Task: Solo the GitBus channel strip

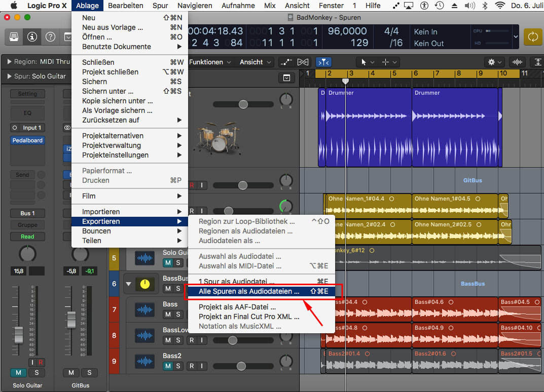Action: pos(89,373)
